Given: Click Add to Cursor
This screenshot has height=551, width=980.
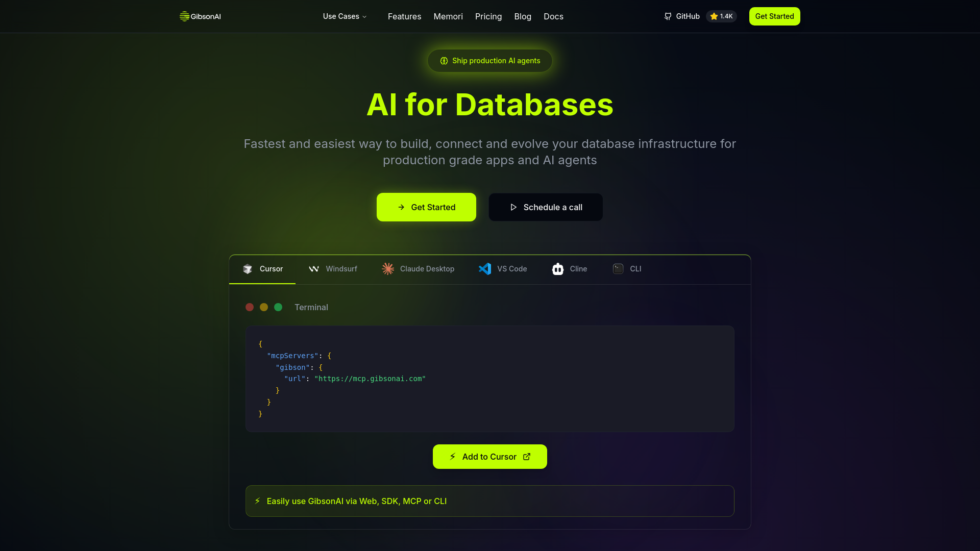Looking at the screenshot, I should 489,457.
